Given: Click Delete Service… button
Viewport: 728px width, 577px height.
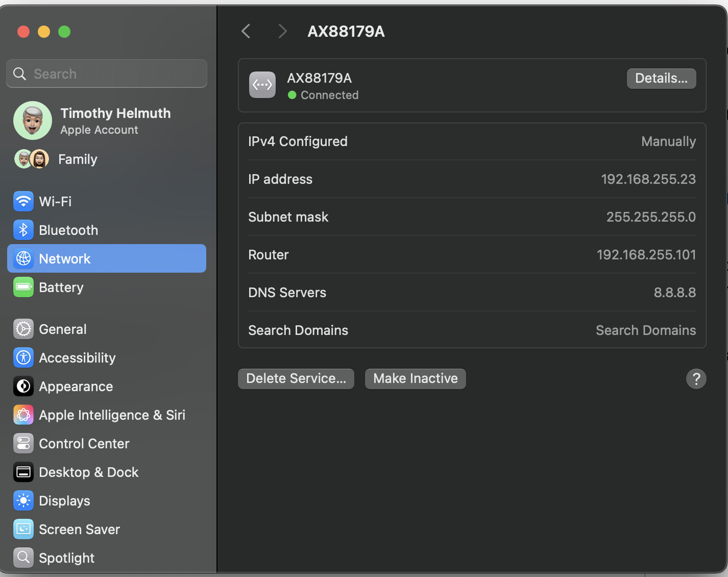Looking at the screenshot, I should point(296,379).
